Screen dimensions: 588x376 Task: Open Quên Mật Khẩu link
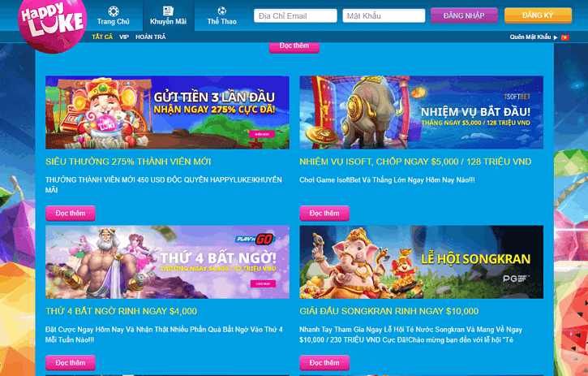coord(530,37)
